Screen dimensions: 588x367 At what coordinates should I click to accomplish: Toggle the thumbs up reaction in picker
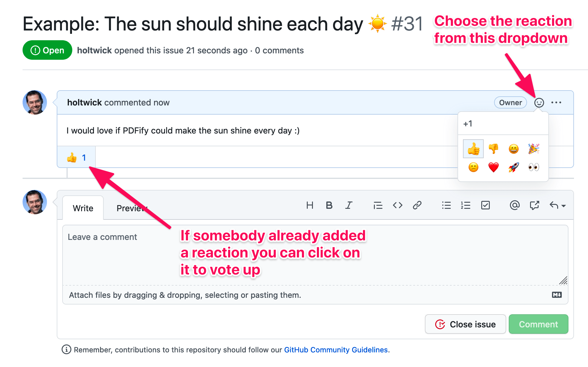coord(473,149)
